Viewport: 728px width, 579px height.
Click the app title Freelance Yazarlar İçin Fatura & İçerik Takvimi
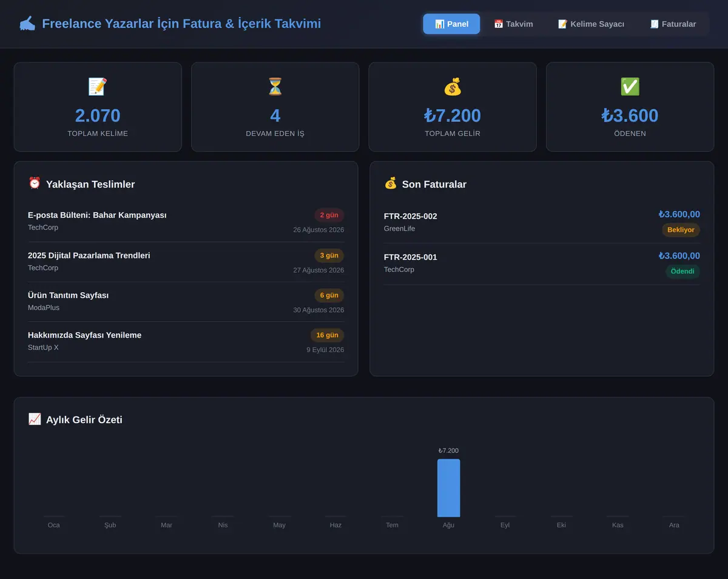(x=181, y=24)
